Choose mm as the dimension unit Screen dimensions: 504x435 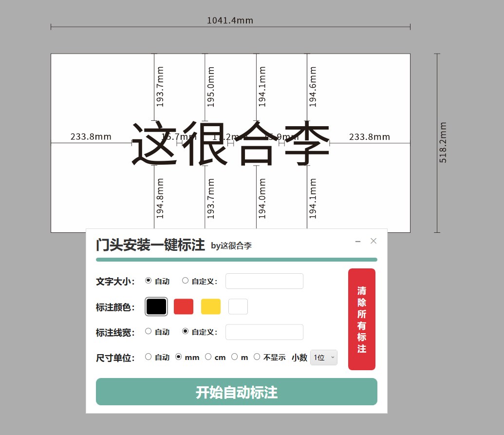click(178, 357)
